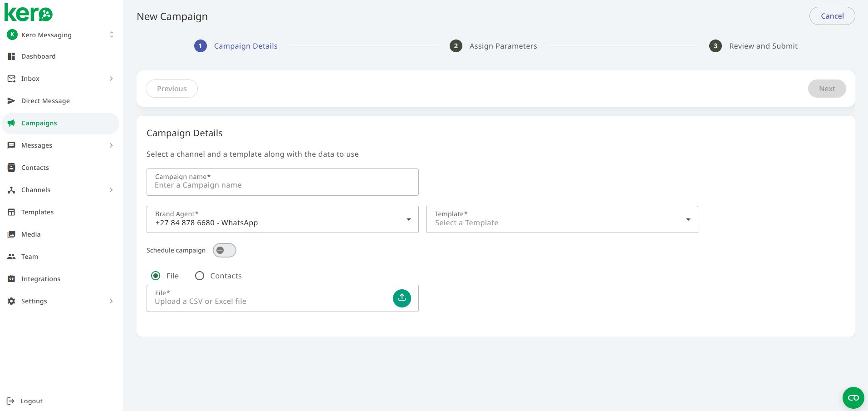Open Integrations in the sidebar

coord(60,279)
